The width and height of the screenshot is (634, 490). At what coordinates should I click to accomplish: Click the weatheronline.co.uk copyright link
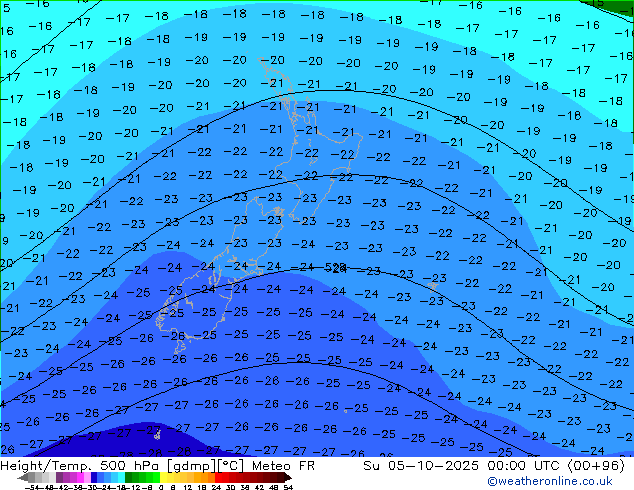(549, 481)
